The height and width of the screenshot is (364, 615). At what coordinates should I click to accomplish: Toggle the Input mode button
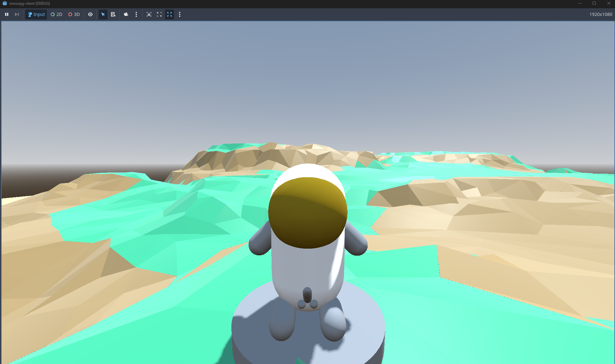[36, 14]
